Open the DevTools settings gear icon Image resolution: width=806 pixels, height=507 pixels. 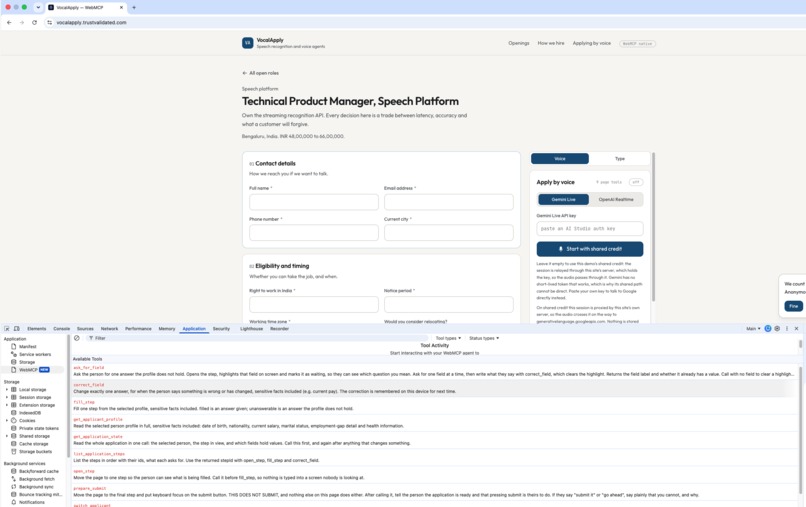[777, 329]
